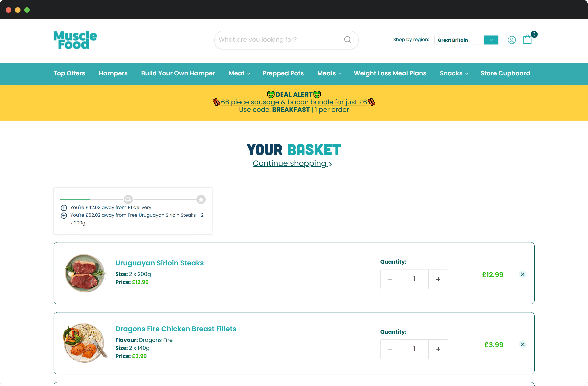The image size is (588, 386).
Task: Click plus icon beside £1 delivery message
Action: pos(64,208)
